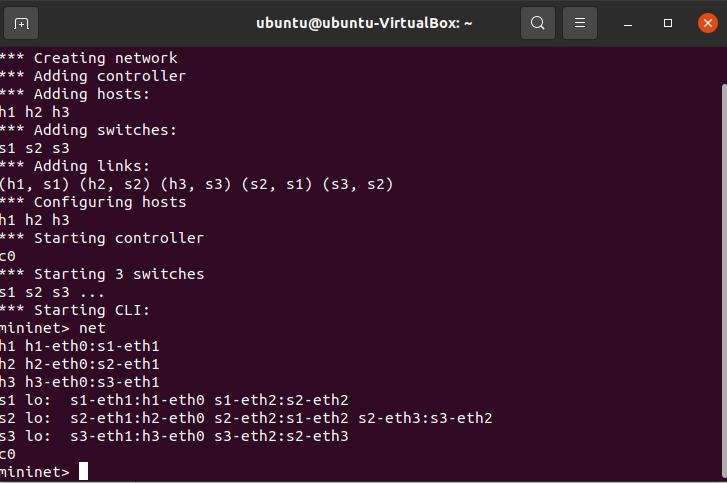Image resolution: width=727 pixels, height=483 pixels.
Task: Select the '*** Configuring hosts' line
Action: [x=93, y=202]
